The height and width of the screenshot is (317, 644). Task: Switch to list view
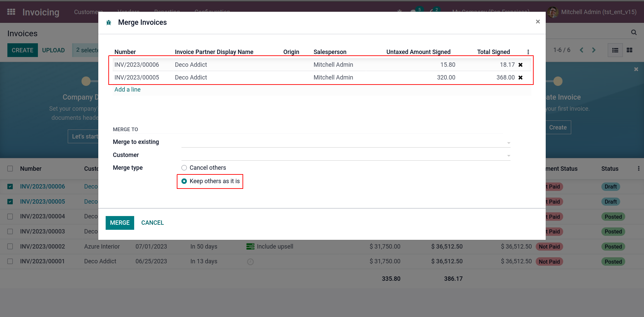pos(615,50)
